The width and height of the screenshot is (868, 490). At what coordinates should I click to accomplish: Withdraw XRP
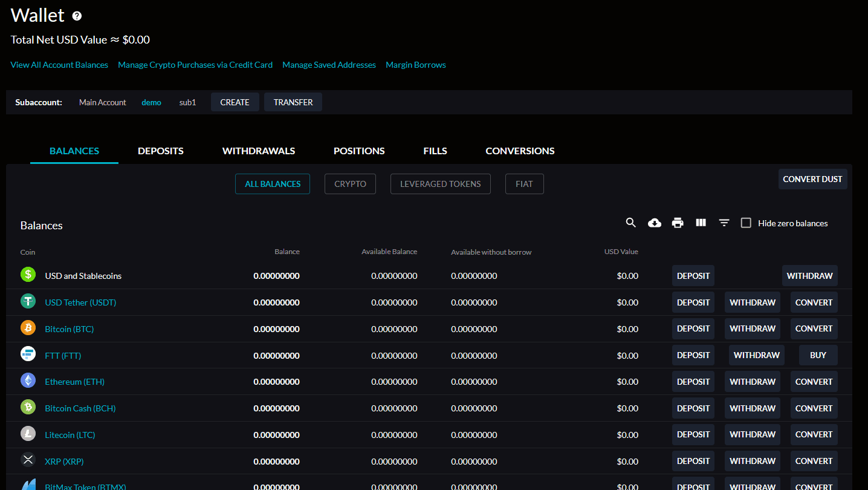752,461
